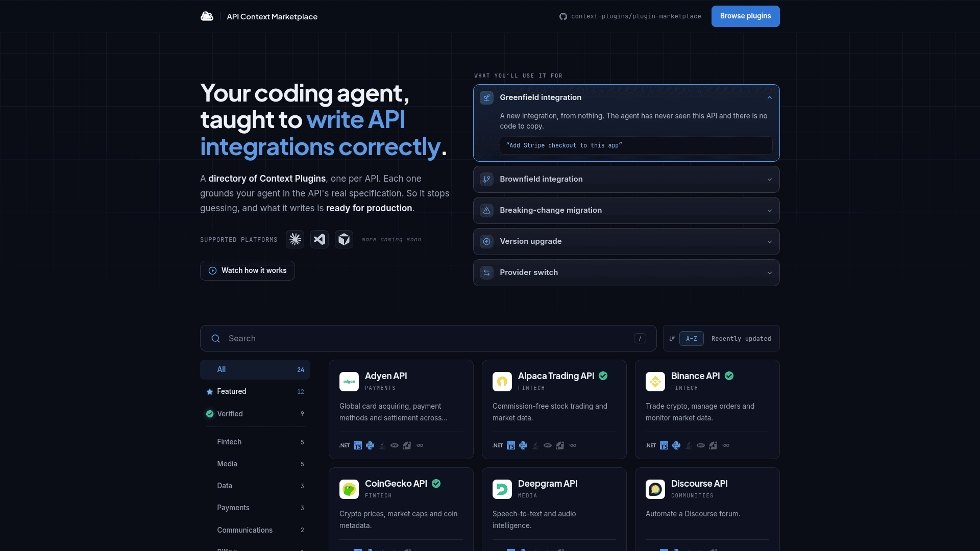This screenshot has width=980, height=551.
Task: Focus the plugin Search field
Action: coord(428,338)
